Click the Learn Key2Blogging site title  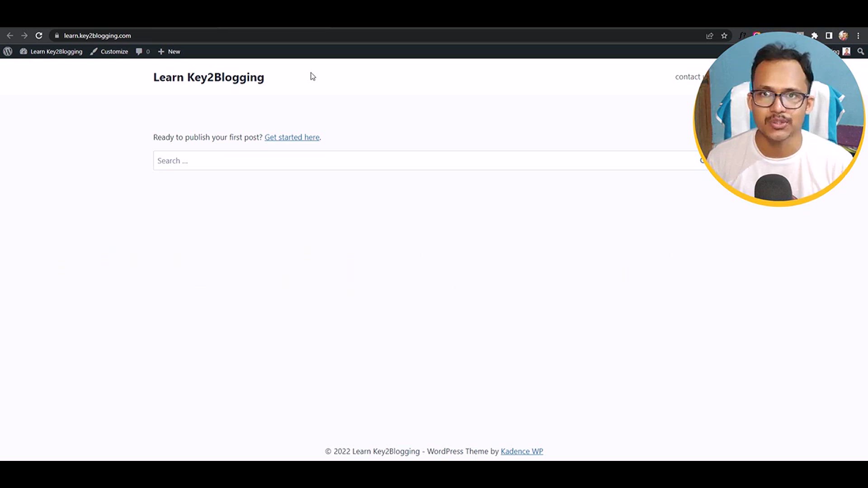(x=208, y=77)
